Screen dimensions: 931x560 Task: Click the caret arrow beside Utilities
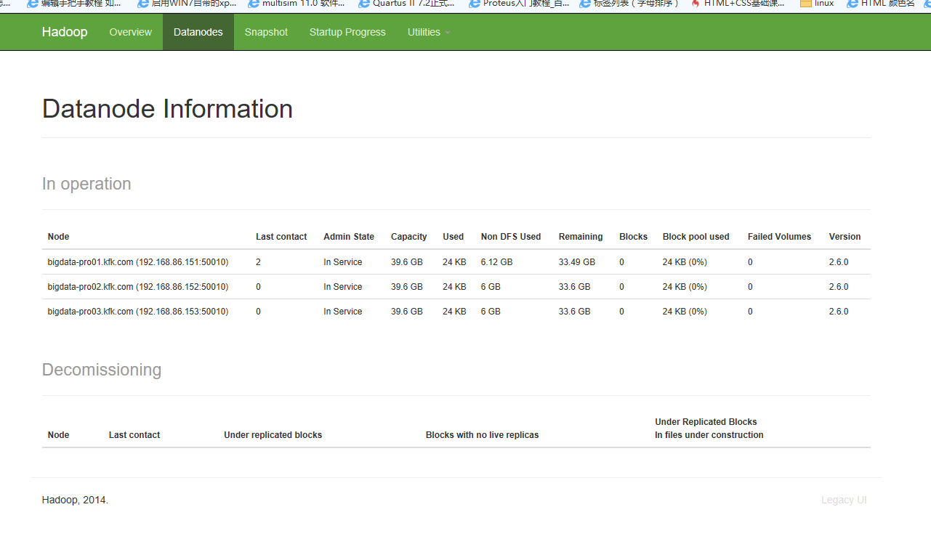448,33
